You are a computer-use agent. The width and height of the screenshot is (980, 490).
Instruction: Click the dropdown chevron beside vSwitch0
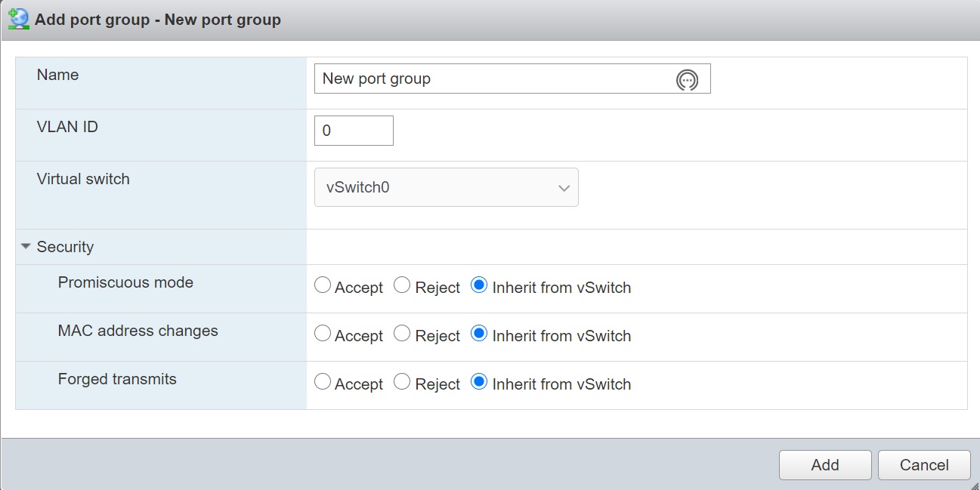coord(564,188)
